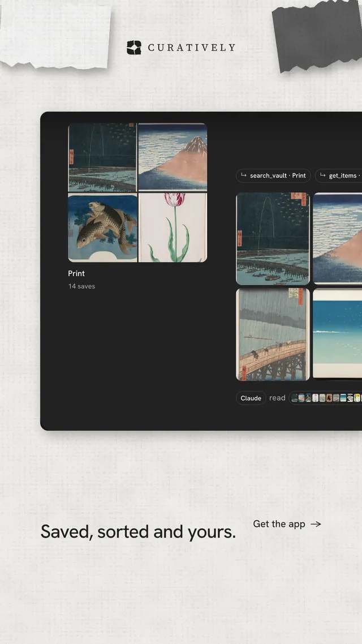
Task: Open the CURATIVELY wordmark link
Action: point(192,48)
